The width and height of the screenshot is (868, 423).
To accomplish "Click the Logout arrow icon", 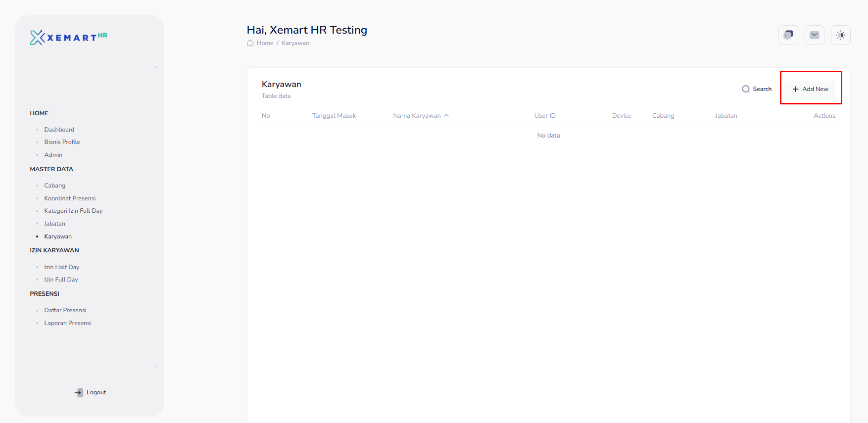I will click(79, 392).
